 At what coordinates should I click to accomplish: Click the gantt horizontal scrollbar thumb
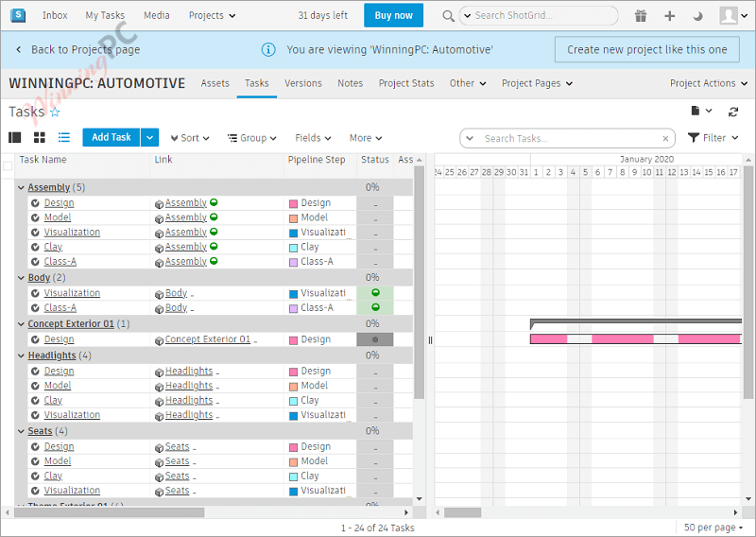click(462, 512)
